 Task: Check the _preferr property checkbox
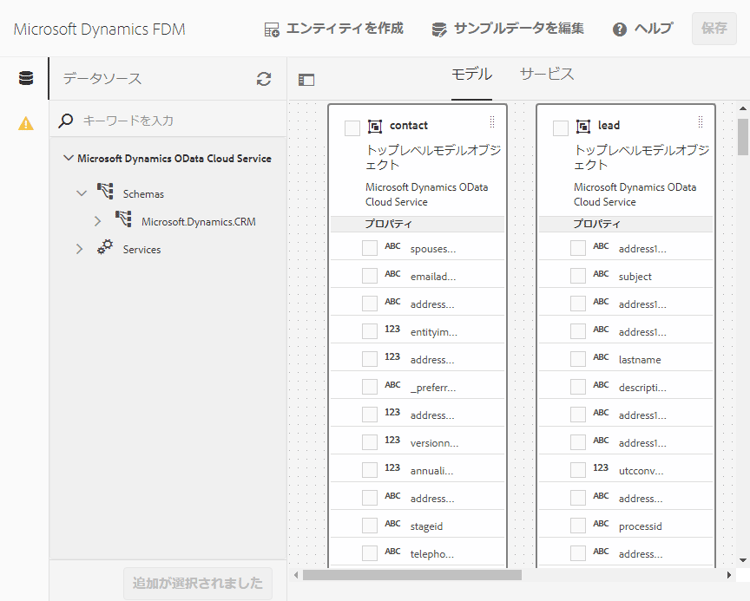coord(370,387)
